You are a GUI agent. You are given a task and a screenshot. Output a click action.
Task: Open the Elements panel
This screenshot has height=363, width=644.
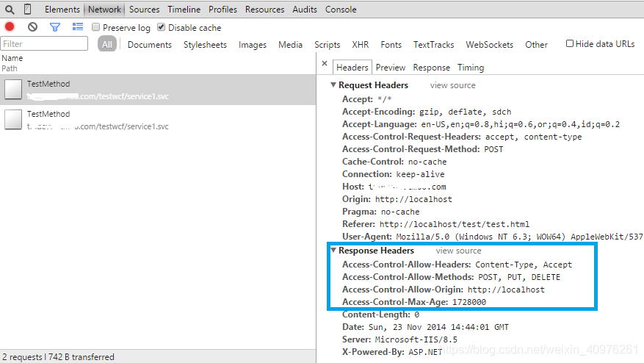pos(62,9)
